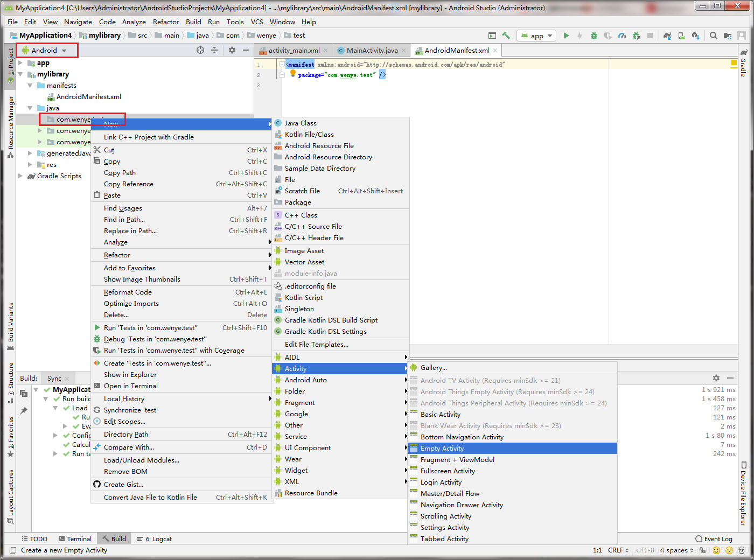Open the Event Log button
This screenshot has width=754, height=560.
pyautogui.click(x=714, y=539)
